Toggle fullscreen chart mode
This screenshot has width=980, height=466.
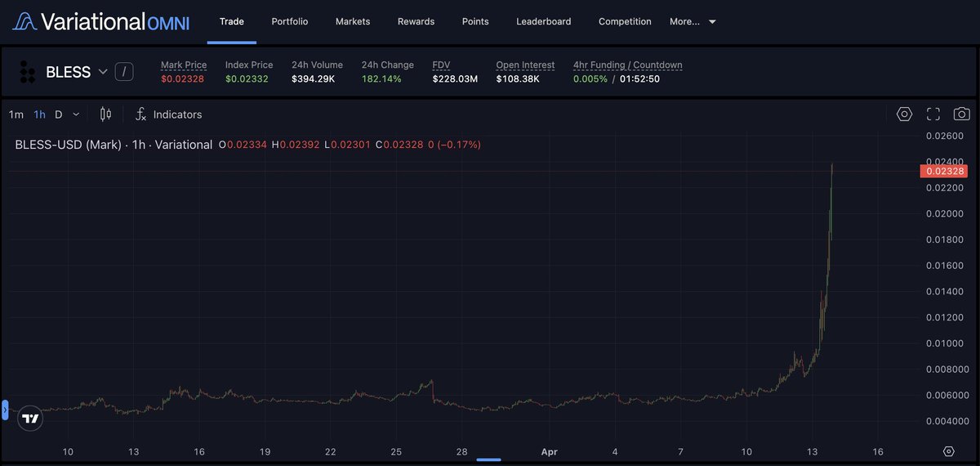tap(933, 114)
